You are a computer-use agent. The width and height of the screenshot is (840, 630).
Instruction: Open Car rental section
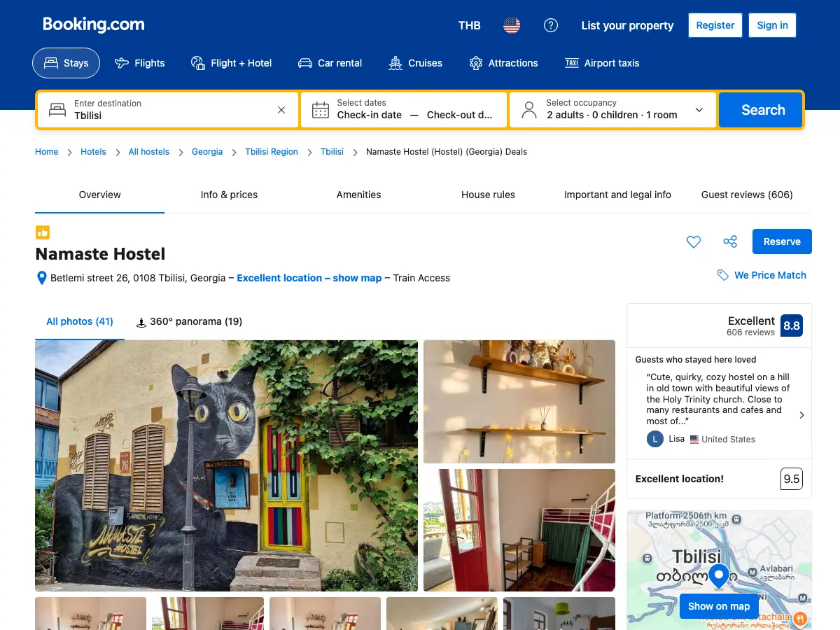330,63
